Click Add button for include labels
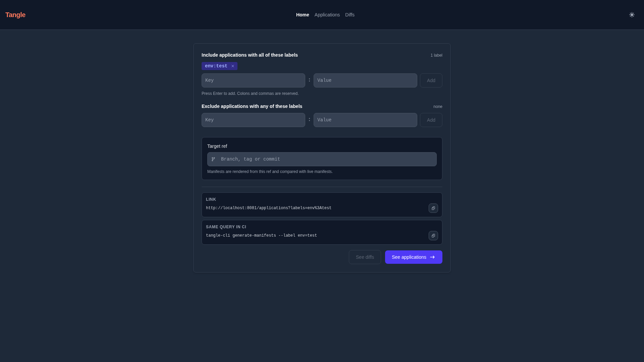Screen dimensions: 644x362 431,80
